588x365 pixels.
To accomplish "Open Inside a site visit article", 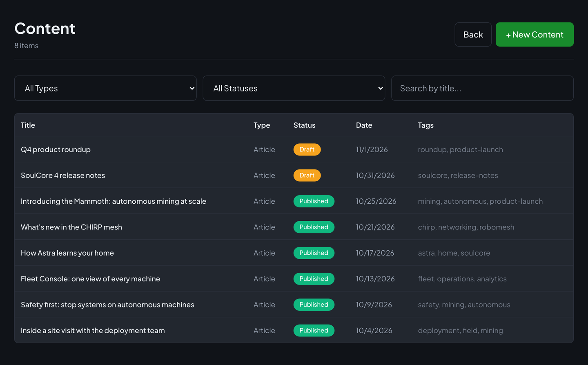I will pos(93,330).
